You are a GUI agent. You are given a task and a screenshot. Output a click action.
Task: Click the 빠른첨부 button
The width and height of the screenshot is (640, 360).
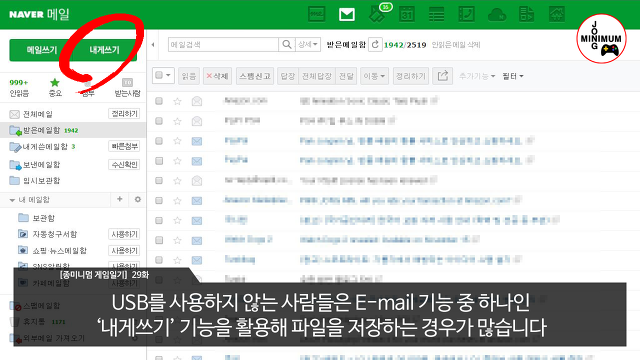pos(124,146)
